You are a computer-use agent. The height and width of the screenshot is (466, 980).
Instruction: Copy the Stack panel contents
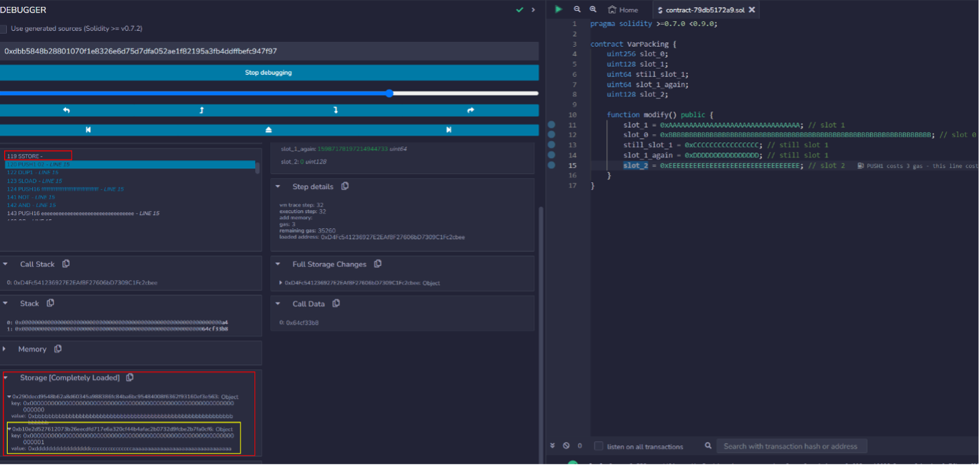(51, 303)
